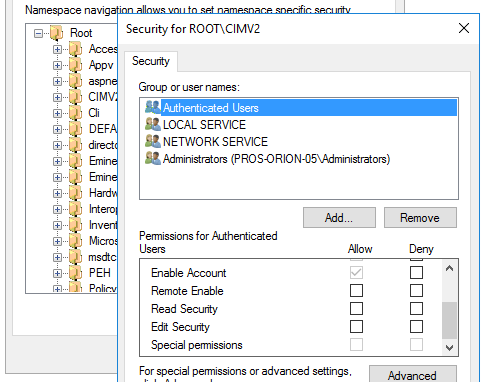
Task: Check Deny for Remote Enable
Action: pyautogui.click(x=416, y=291)
